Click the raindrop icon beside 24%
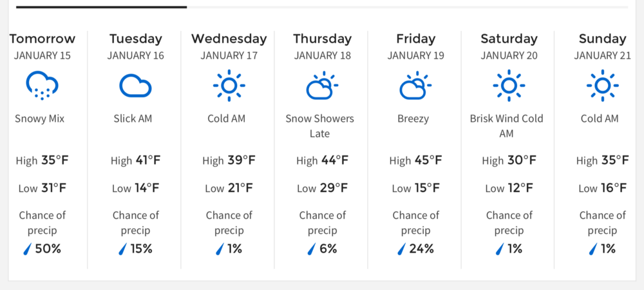The height and width of the screenshot is (290, 644). pyautogui.click(x=402, y=249)
